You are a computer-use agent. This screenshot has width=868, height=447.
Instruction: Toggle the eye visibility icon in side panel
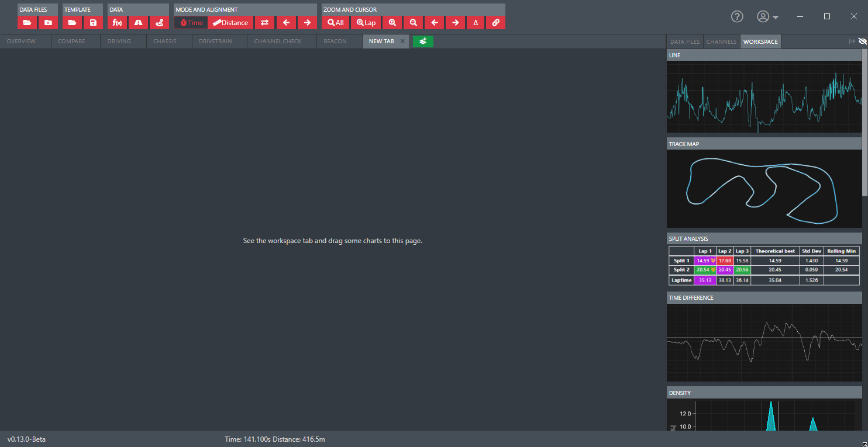pyautogui.click(x=862, y=41)
